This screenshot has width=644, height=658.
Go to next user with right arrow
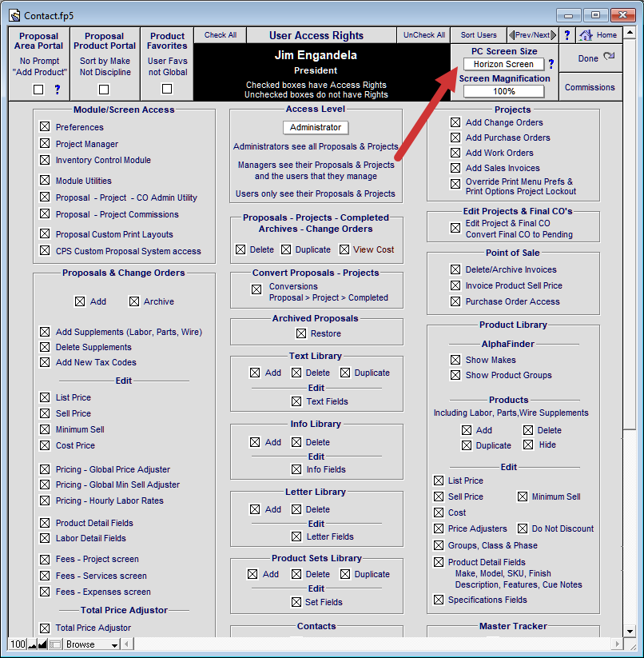coord(554,35)
